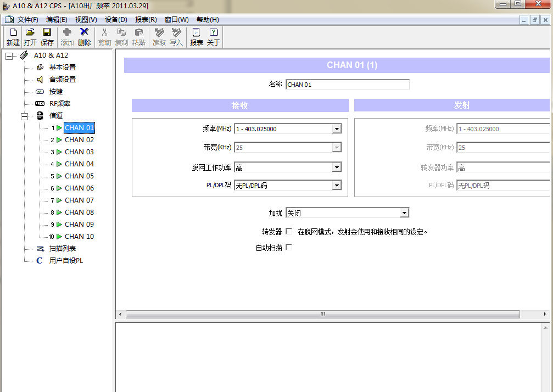Expand the 脱网工作功率 power dropdown
The width and height of the screenshot is (553, 392).
pos(337,167)
